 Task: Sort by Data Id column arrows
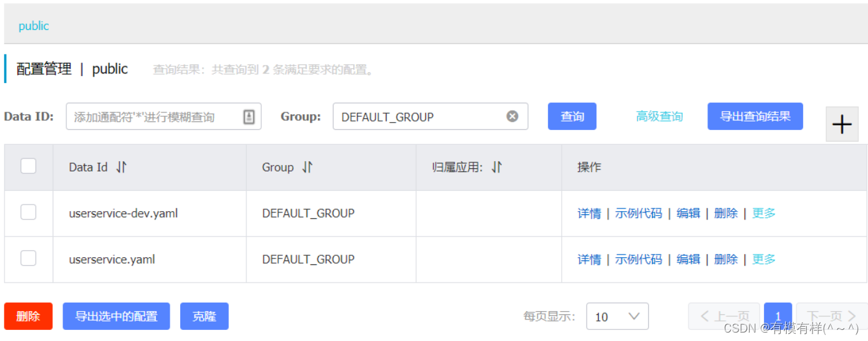(122, 167)
